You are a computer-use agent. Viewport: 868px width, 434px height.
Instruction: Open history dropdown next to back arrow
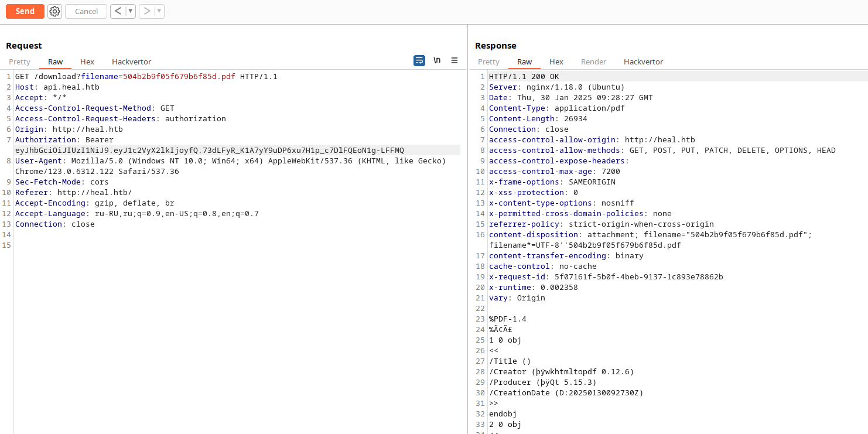point(131,11)
